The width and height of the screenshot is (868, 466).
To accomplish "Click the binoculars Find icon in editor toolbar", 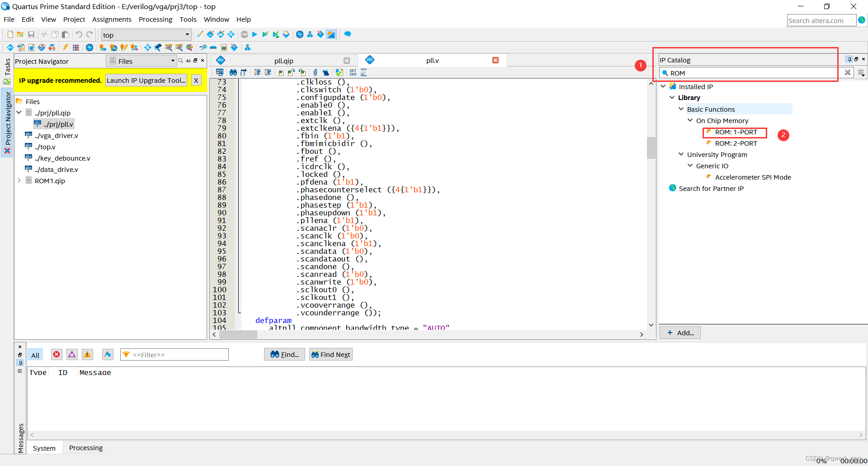I will coord(233,72).
